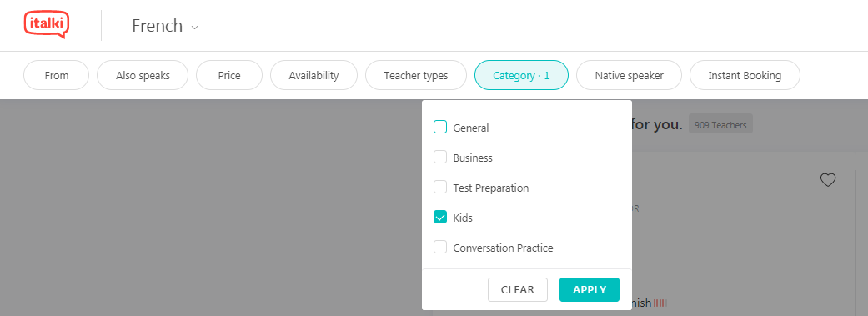The image size is (868, 316).
Task: Tick the Conversation Practice checkbox
Action: pos(440,247)
